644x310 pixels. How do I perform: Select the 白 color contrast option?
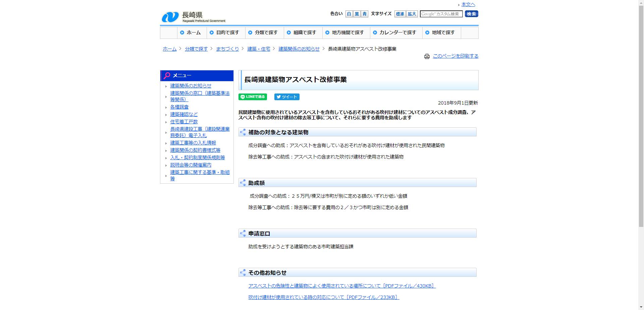coord(349,14)
